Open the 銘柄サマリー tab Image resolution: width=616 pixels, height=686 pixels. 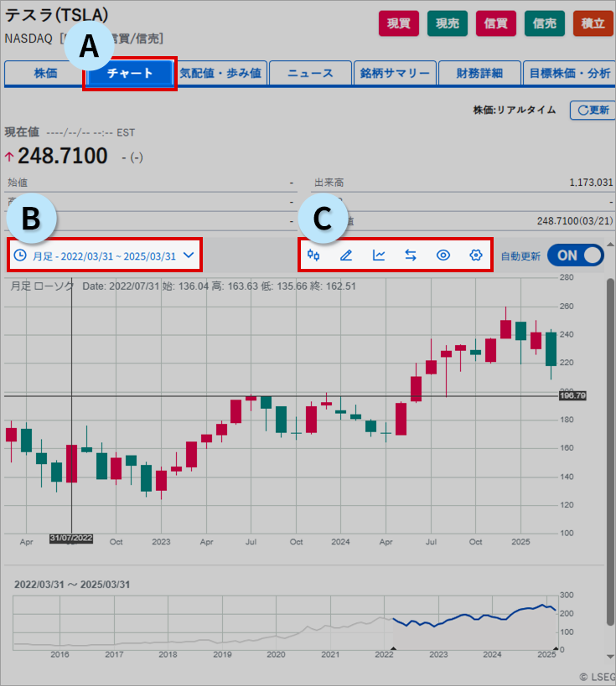(395, 73)
